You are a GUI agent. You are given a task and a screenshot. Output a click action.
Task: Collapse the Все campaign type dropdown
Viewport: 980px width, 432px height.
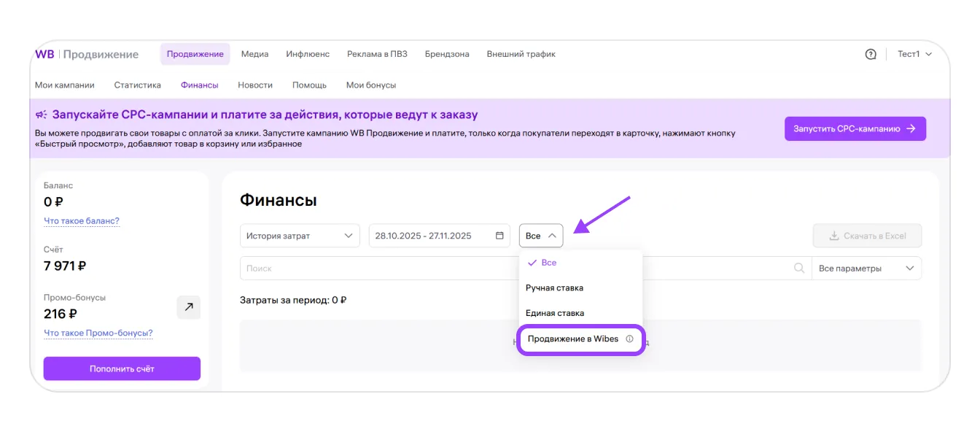click(x=540, y=236)
